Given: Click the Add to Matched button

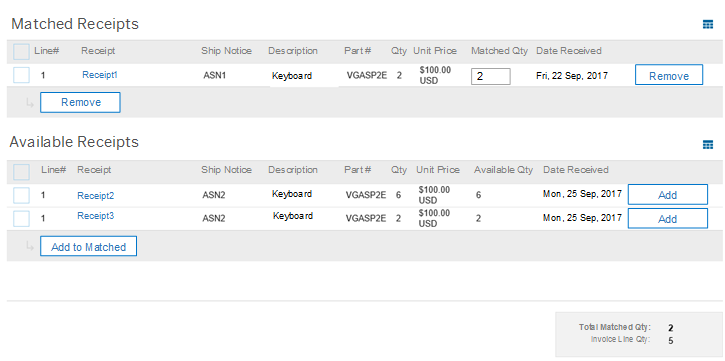Looking at the screenshot, I should (88, 246).
